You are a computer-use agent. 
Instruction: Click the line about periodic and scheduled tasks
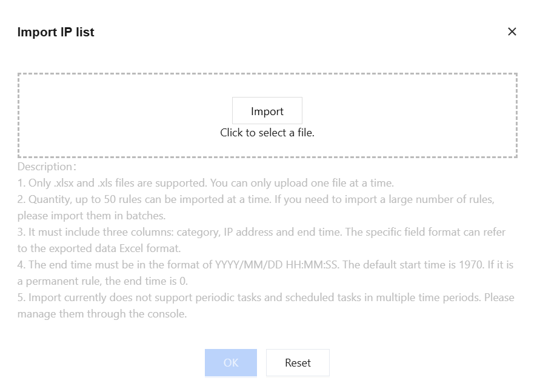tap(265, 297)
